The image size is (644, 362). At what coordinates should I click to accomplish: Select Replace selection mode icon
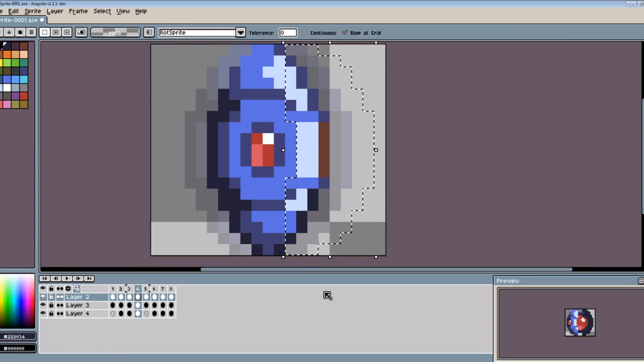pyautogui.click(x=45, y=32)
